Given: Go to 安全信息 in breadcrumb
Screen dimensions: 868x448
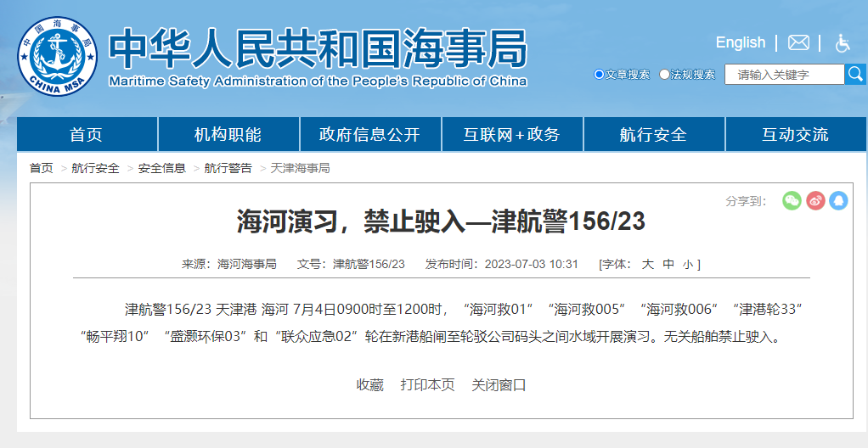Looking at the screenshot, I should pos(161,168).
